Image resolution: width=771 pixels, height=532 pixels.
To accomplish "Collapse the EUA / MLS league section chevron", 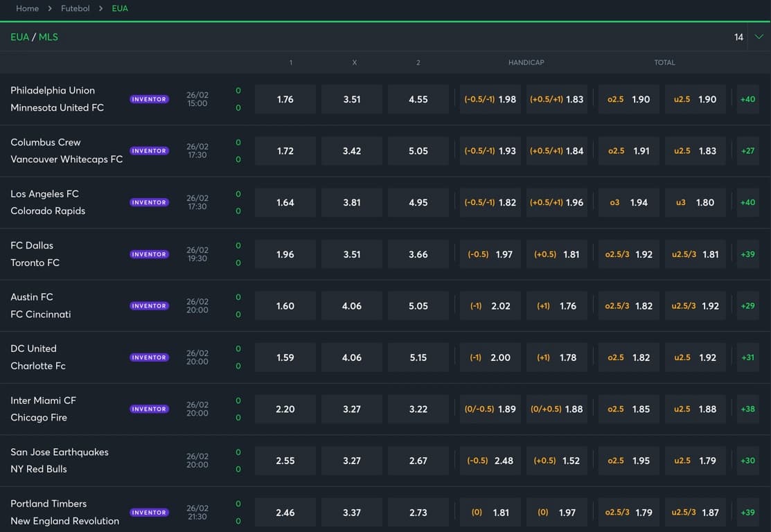I will [x=759, y=37].
